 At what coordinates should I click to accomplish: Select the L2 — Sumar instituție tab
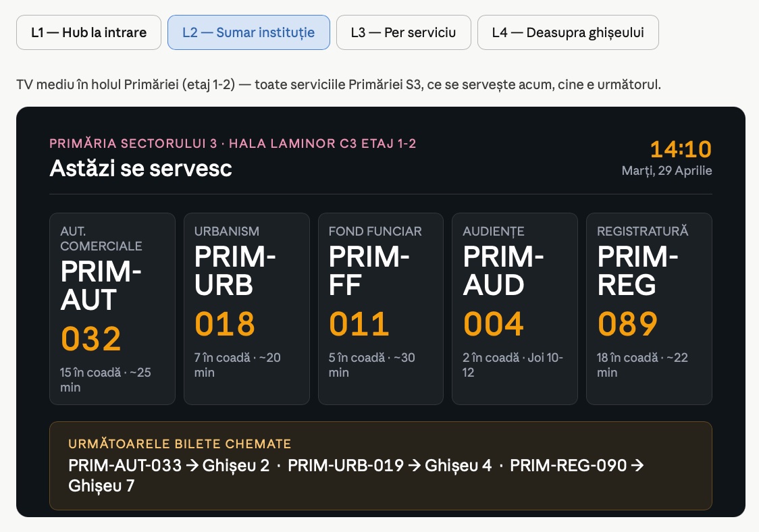click(x=248, y=32)
